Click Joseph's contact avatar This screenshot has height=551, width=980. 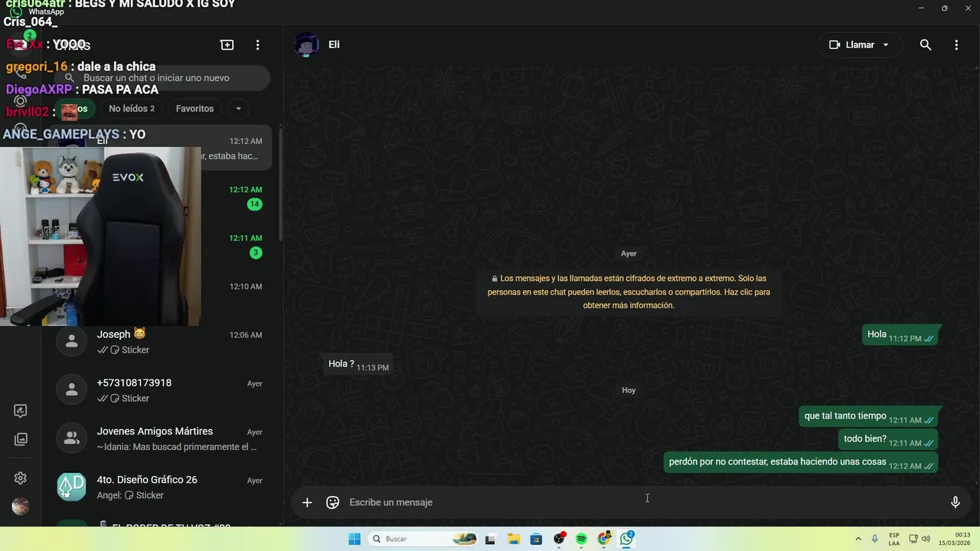(72, 342)
